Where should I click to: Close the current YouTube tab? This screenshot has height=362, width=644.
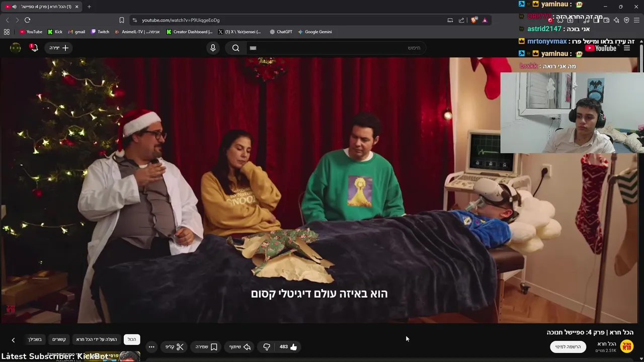tap(76, 7)
